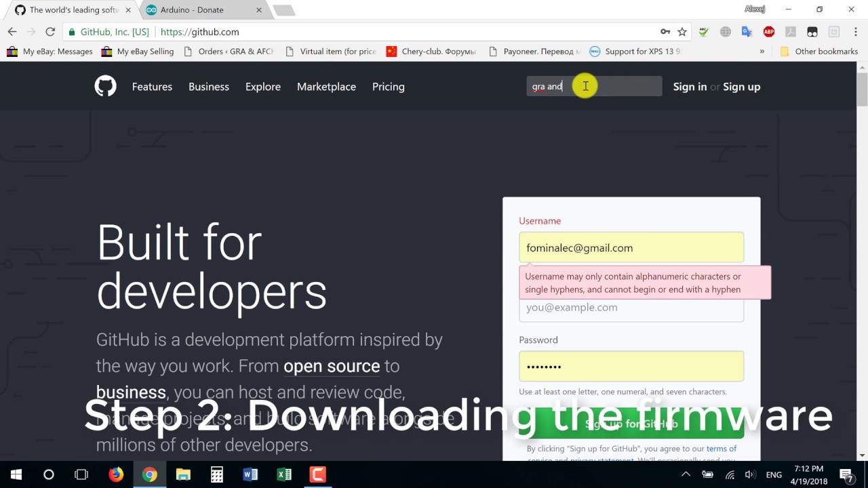
Task: Open the green checkmark extension icon
Action: (704, 32)
